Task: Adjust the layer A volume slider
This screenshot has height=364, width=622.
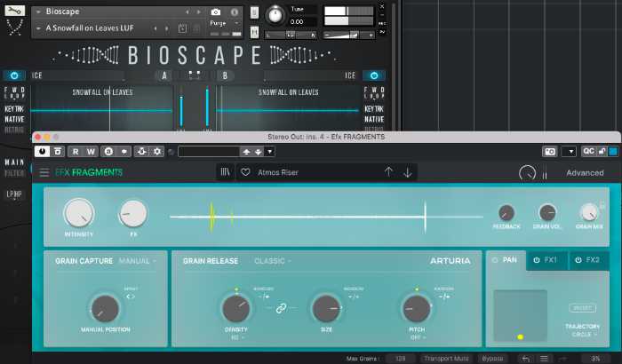Action: click(181, 111)
